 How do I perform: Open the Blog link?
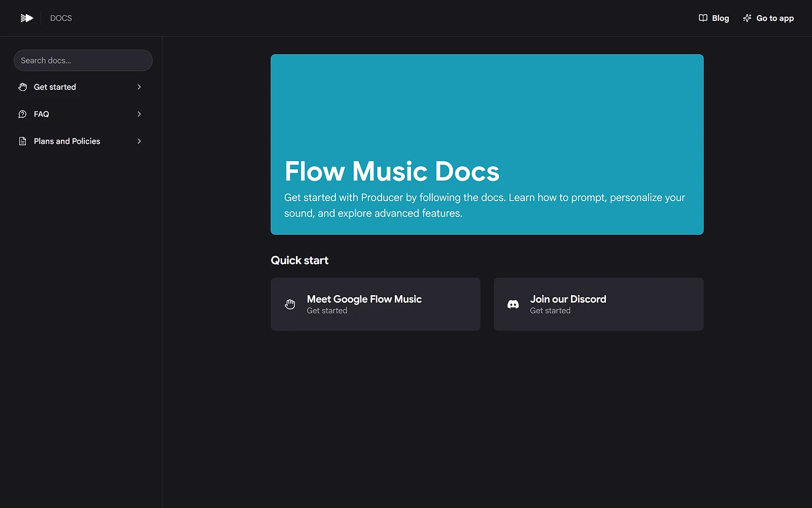click(x=714, y=18)
